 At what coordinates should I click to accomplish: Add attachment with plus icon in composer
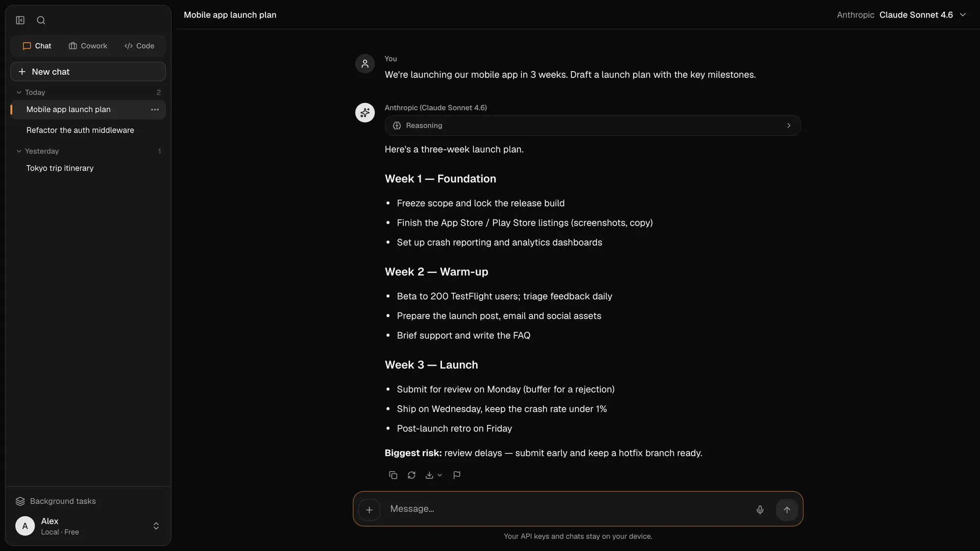(369, 509)
